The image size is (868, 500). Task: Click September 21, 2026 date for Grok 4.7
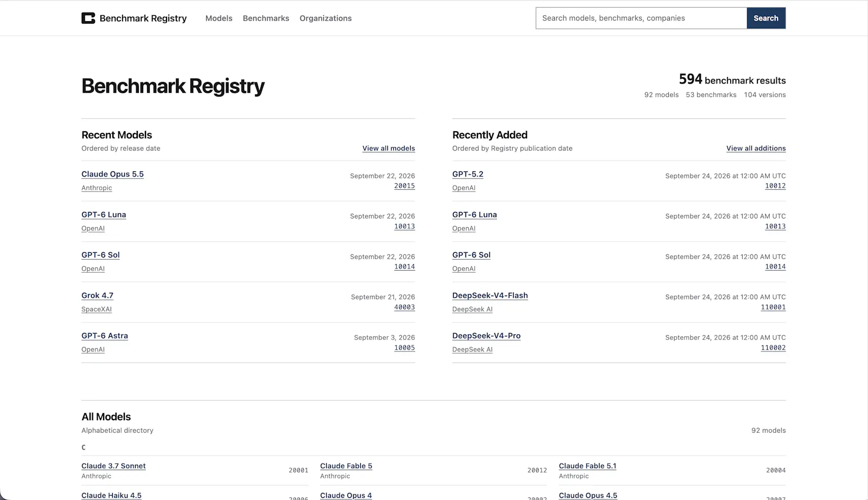[383, 297]
